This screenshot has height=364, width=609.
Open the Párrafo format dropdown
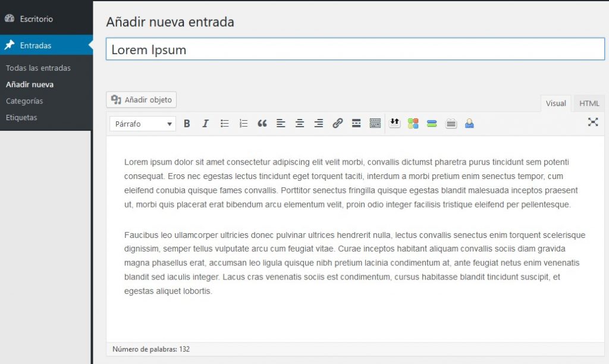tap(143, 124)
